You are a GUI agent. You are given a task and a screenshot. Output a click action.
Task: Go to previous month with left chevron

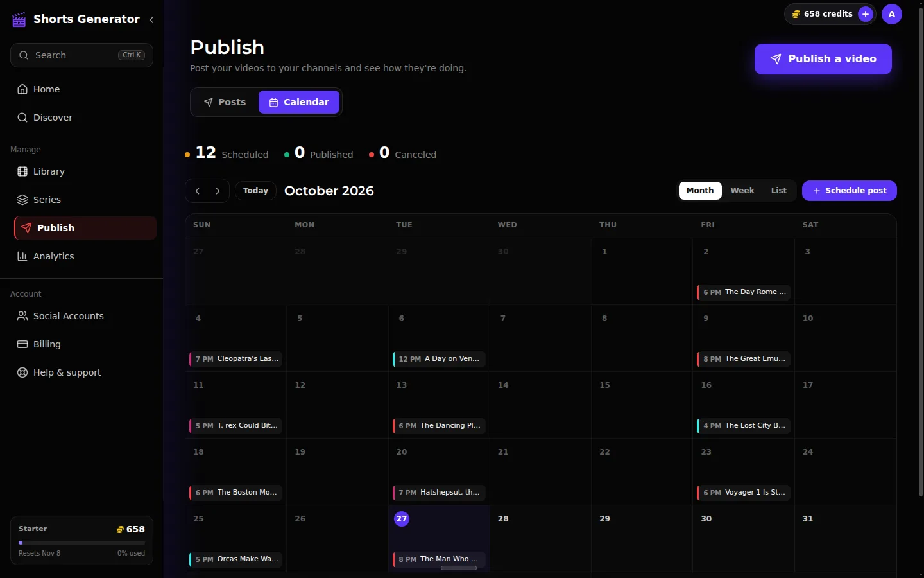pos(198,191)
